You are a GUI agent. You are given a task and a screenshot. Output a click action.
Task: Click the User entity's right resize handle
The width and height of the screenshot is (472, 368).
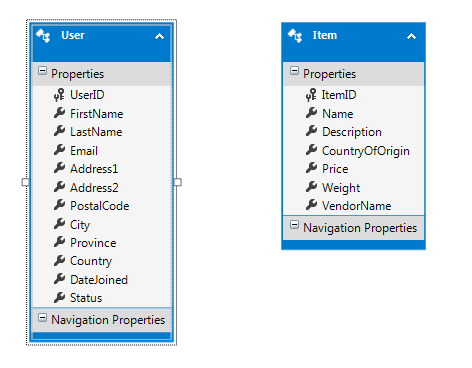[178, 182]
